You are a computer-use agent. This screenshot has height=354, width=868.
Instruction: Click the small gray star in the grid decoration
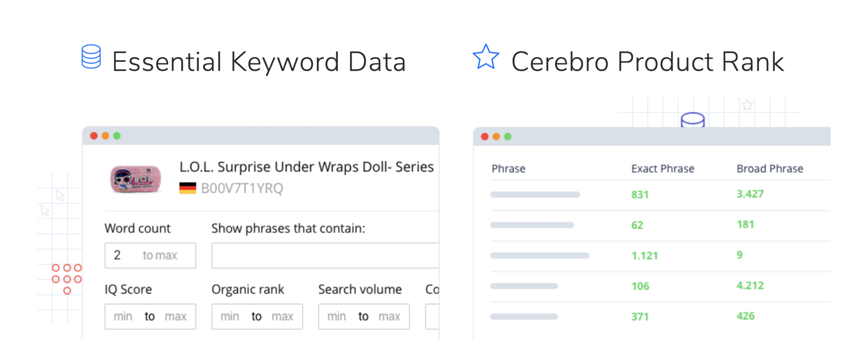coord(747,105)
